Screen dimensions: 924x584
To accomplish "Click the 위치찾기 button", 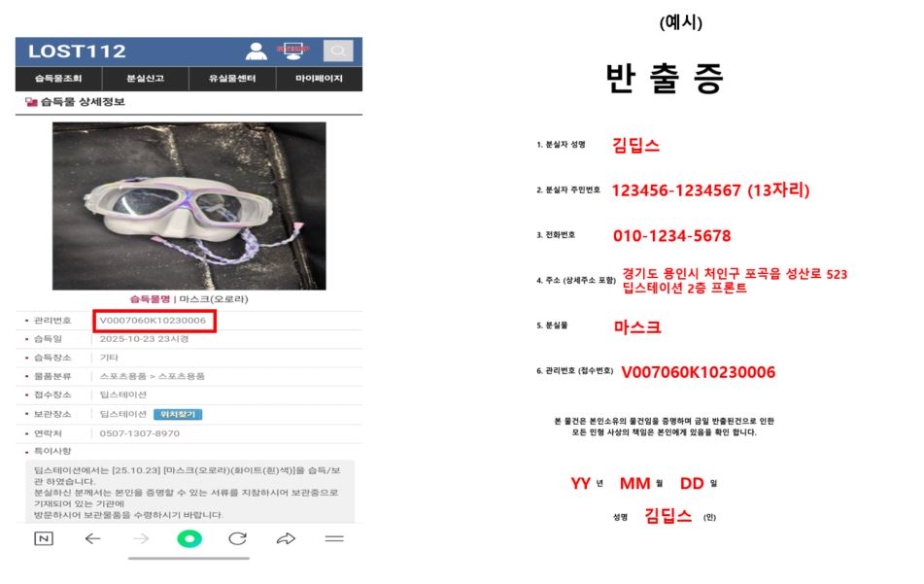I will pos(178,414).
